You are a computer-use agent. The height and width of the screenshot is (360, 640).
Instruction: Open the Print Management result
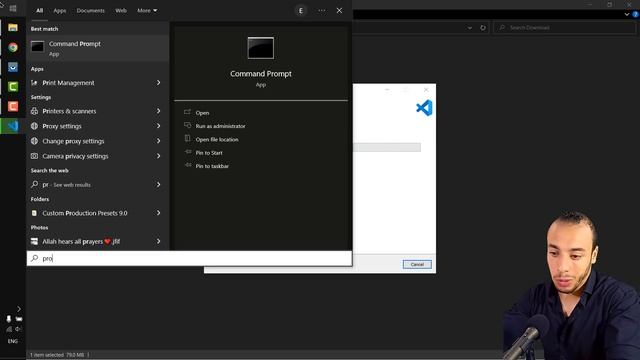tap(98, 83)
